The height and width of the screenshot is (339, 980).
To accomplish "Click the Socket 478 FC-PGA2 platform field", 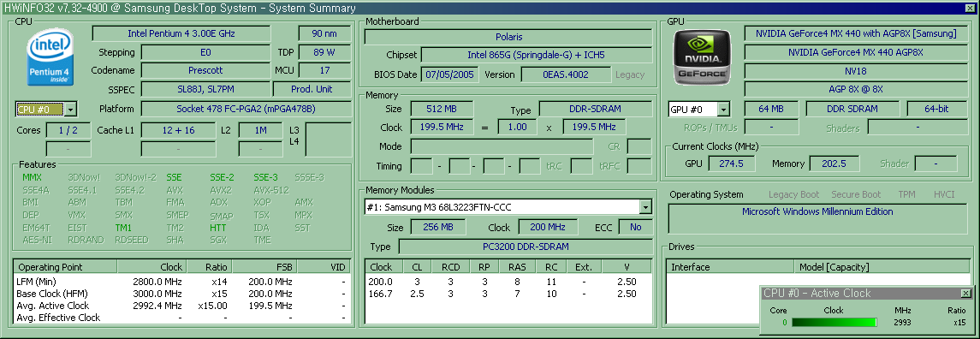I will tap(245, 109).
